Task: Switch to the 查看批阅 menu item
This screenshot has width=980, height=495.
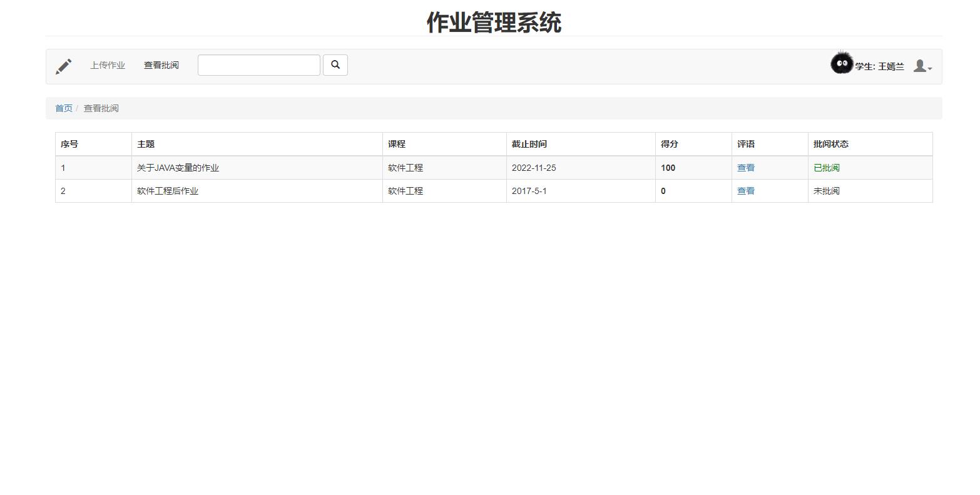Action: click(161, 65)
